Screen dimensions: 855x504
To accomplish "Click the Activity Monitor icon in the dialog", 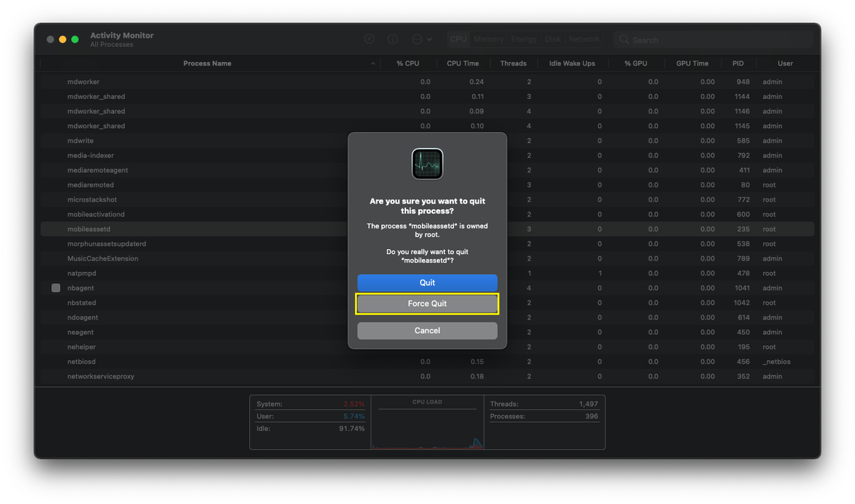I will pos(427,163).
